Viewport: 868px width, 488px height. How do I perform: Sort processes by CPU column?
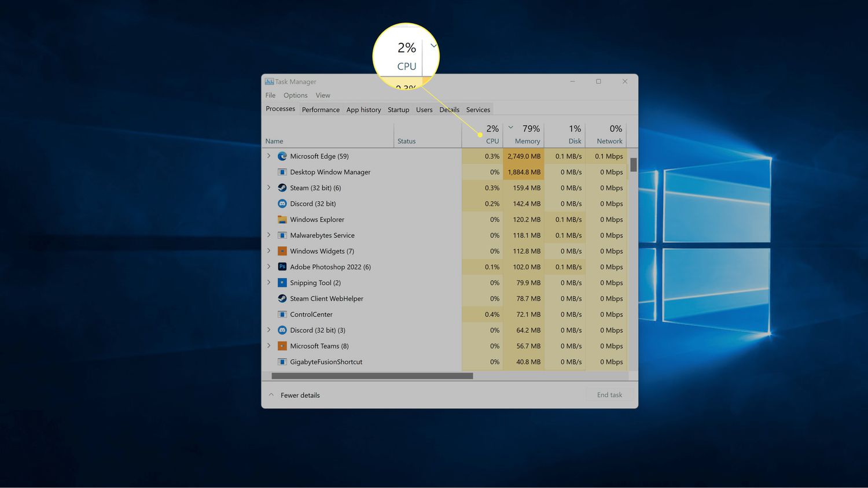click(x=491, y=135)
